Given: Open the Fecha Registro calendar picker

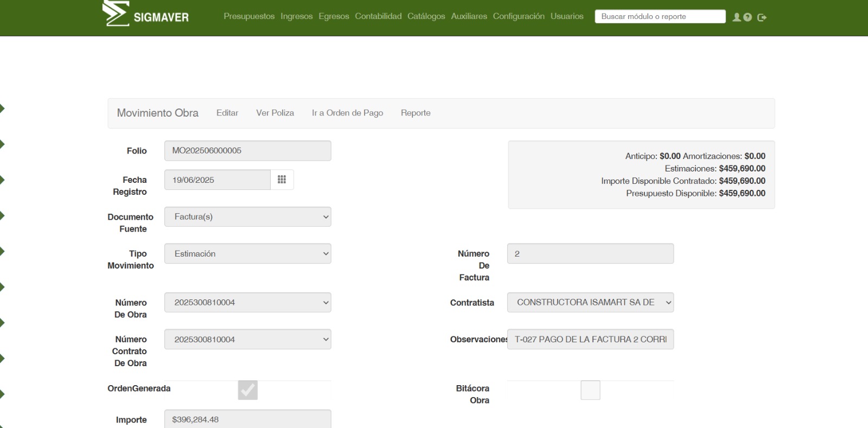Looking at the screenshot, I should tap(282, 180).
